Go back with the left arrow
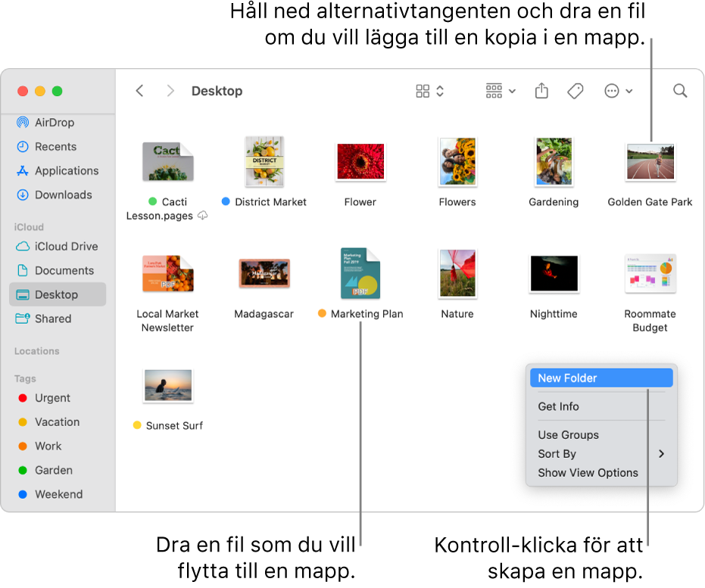 (140, 91)
